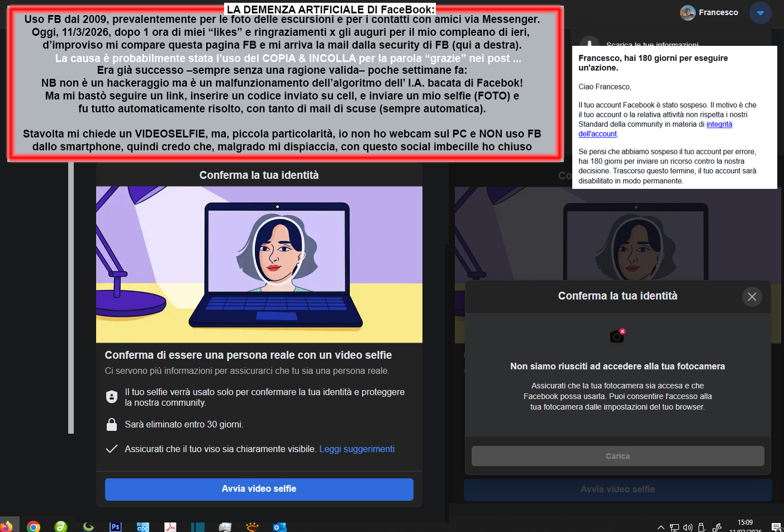
Task: Select 'Scarica le tue informazioni' menu item
Action: point(652,43)
